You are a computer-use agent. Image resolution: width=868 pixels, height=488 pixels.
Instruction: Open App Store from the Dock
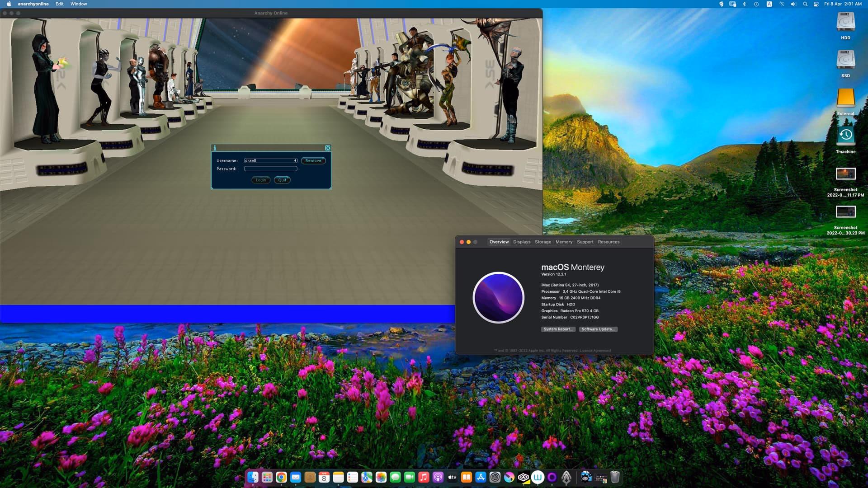coord(481,477)
